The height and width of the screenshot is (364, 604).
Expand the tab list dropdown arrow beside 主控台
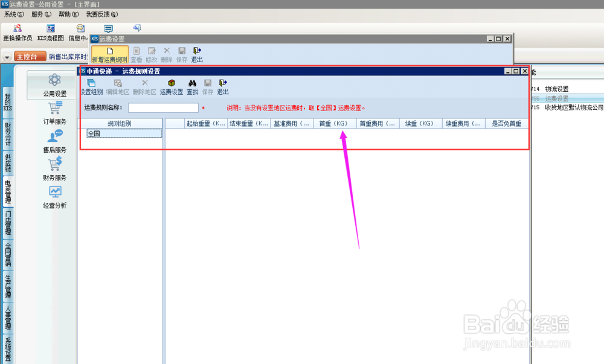(7, 57)
